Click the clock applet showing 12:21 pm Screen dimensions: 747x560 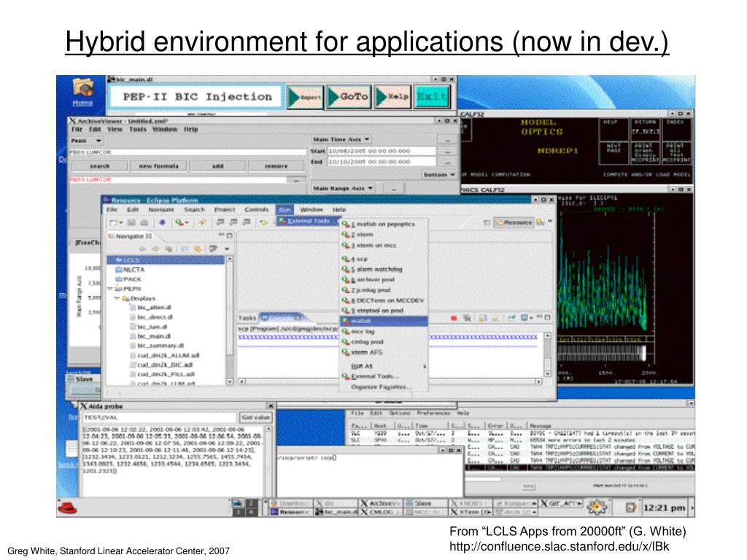coord(665,507)
